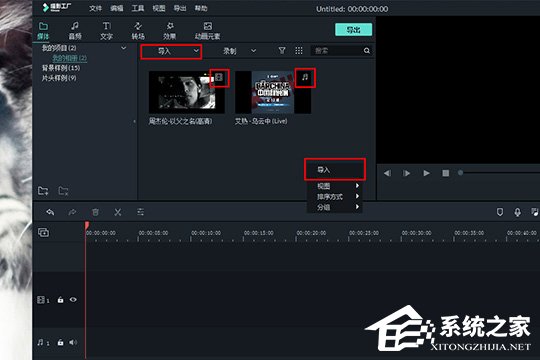Viewport: 540px width, 360px height.
Task: Click the undo arrow in timeline toolbar
Action: (50, 212)
